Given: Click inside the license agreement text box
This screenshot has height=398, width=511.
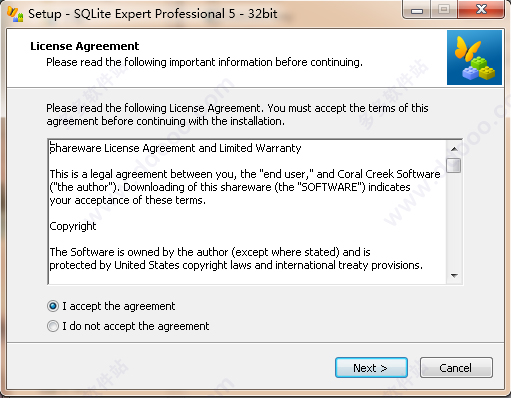Looking at the screenshot, I should pos(247,212).
